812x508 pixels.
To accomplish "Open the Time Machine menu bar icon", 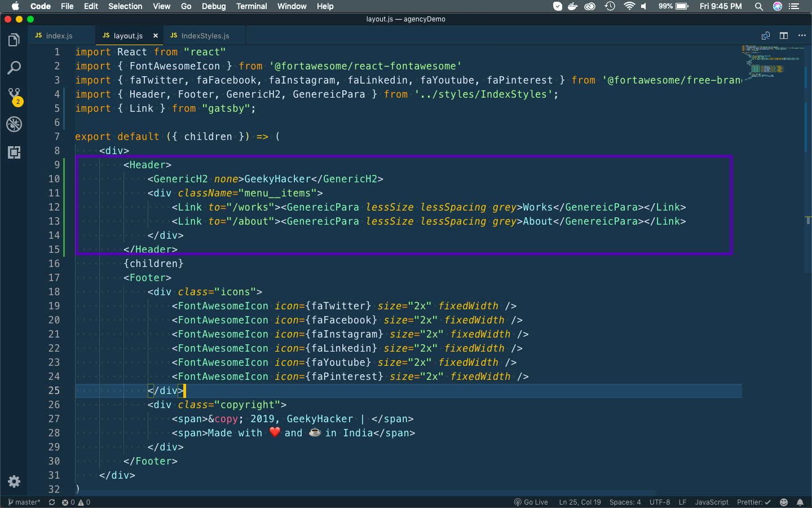I will (610, 6).
